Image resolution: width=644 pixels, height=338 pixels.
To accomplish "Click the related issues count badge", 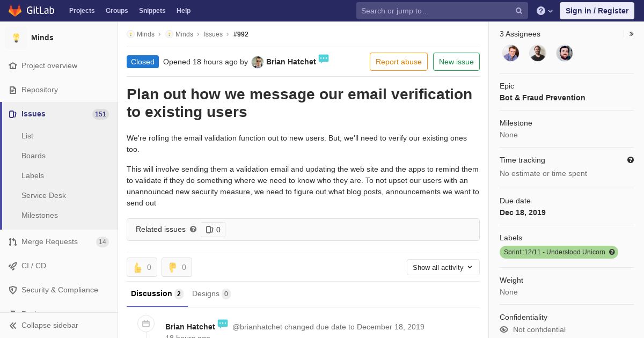I will pyautogui.click(x=213, y=230).
